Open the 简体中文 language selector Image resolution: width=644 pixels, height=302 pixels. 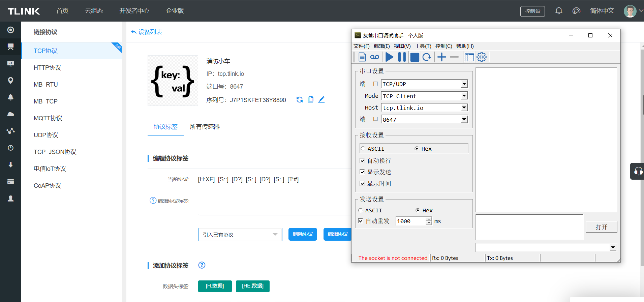pyautogui.click(x=602, y=11)
